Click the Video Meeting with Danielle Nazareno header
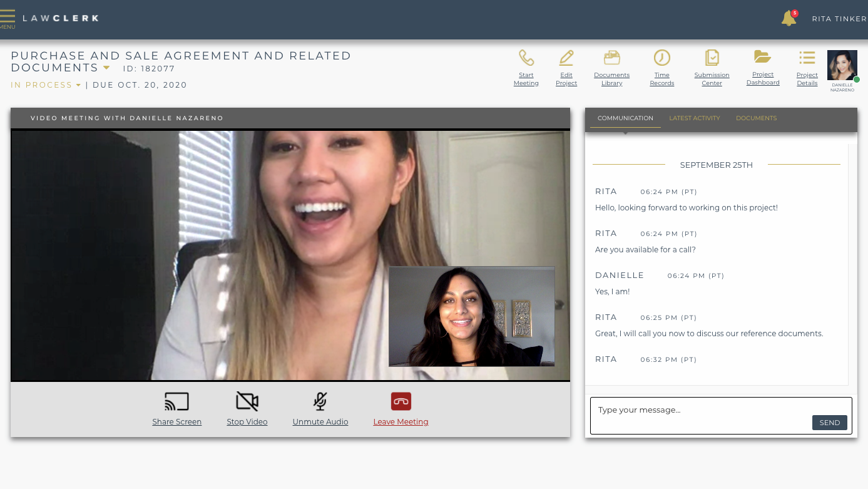 [x=127, y=118]
